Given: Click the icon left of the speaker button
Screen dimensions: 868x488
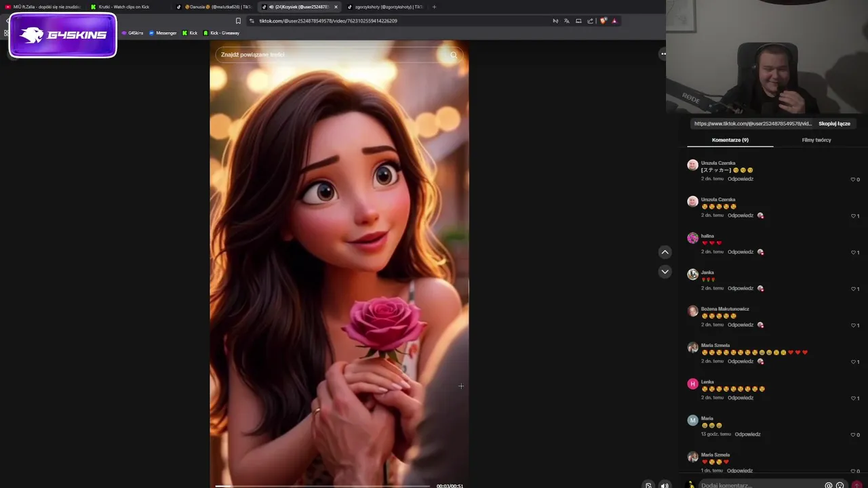Looking at the screenshot, I should (649, 485).
